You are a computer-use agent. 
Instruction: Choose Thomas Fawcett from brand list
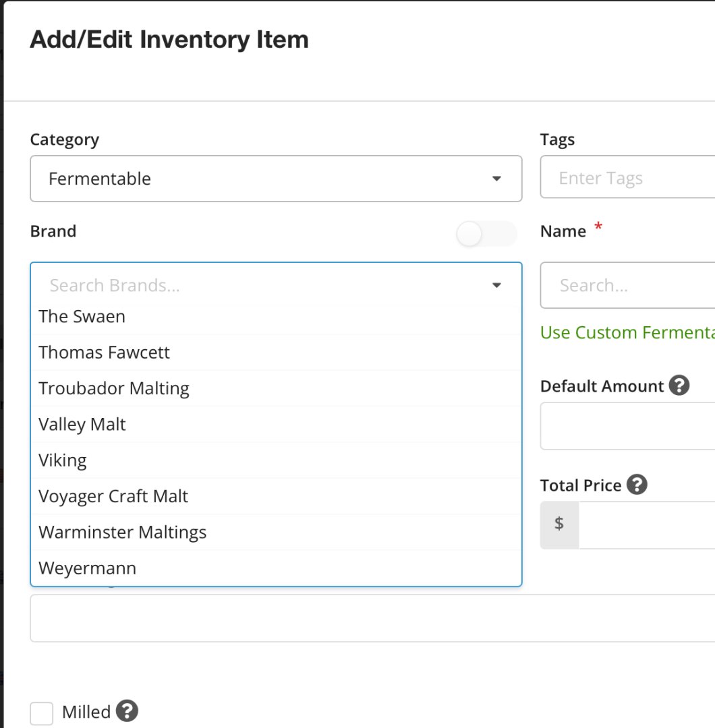276,353
